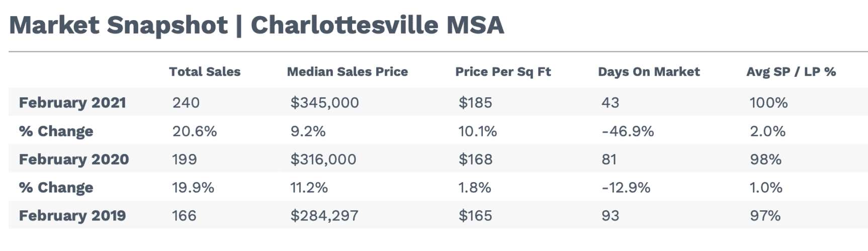Screen dimensions: 868x251
Task: Click the February 2019 row label
Action: [72, 215]
